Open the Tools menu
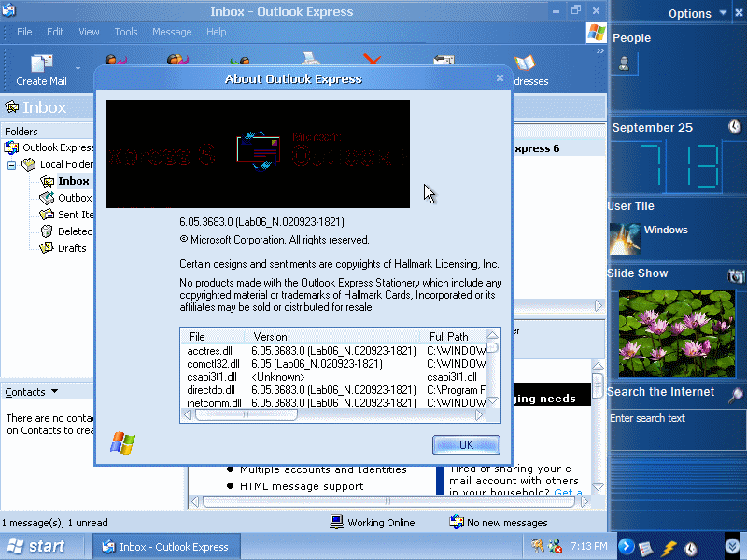Viewport: 747px width, 560px height. (x=126, y=32)
